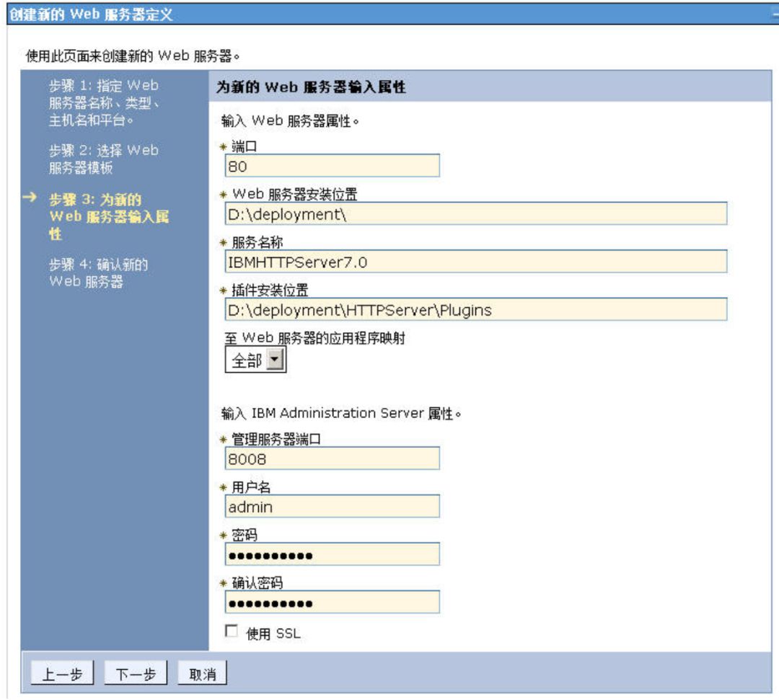Viewport: 779px width, 700px height.
Task: Select step 步骤 1: 指定 Web 服务器名称
Action: tap(105, 103)
